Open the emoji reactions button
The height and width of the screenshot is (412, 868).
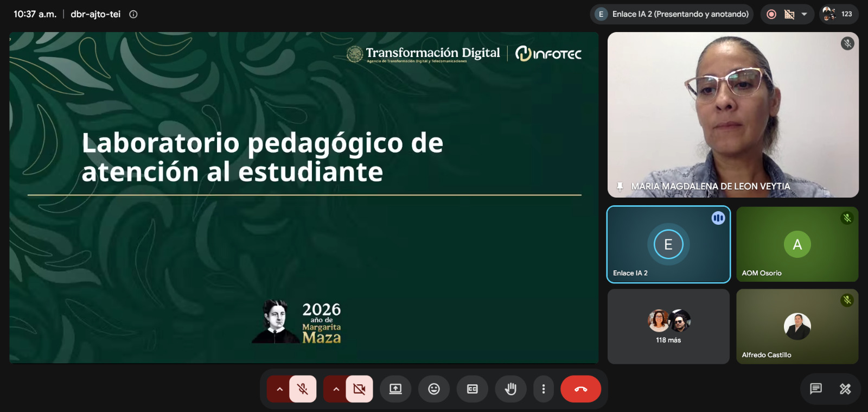(434, 389)
